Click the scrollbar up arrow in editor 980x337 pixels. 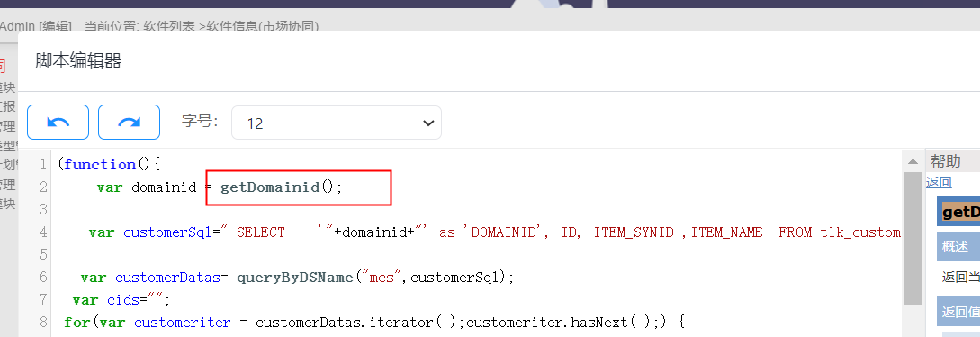[913, 160]
